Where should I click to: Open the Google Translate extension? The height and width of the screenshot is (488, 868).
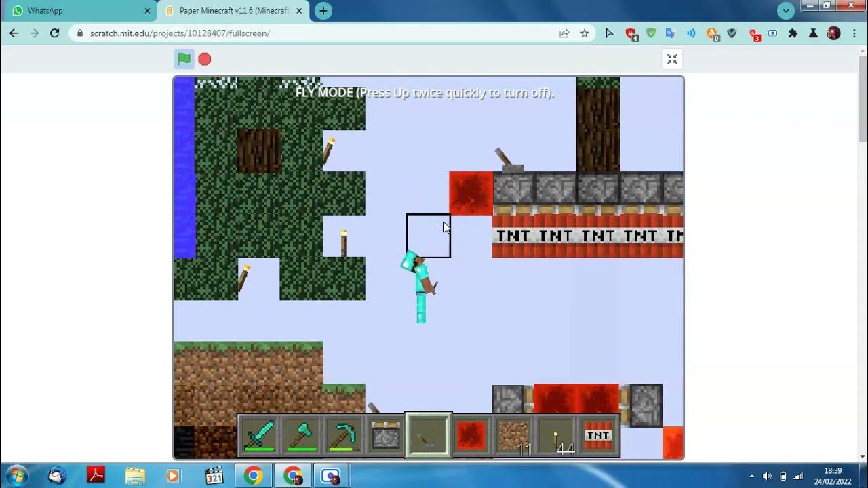pyautogui.click(x=671, y=33)
